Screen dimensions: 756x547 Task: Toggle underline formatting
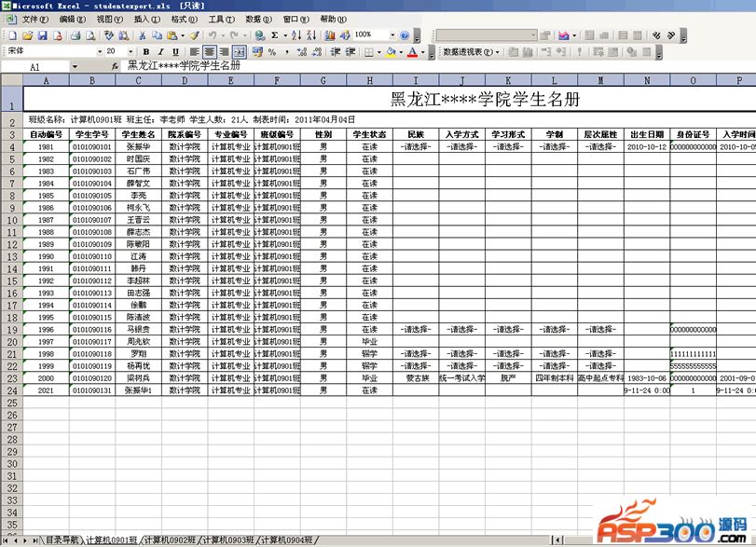coord(175,51)
